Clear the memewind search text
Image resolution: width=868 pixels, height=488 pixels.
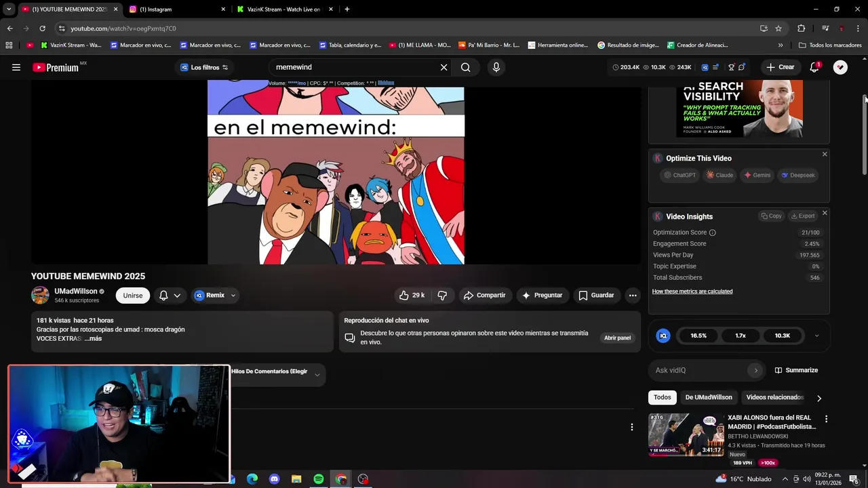(443, 67)
